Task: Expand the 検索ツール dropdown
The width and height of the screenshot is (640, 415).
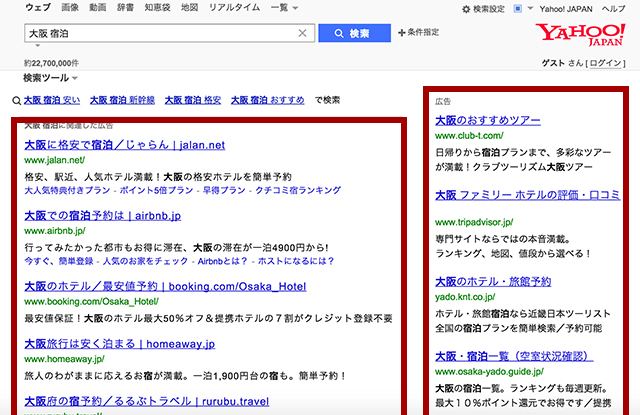Action: click(50, 78)
